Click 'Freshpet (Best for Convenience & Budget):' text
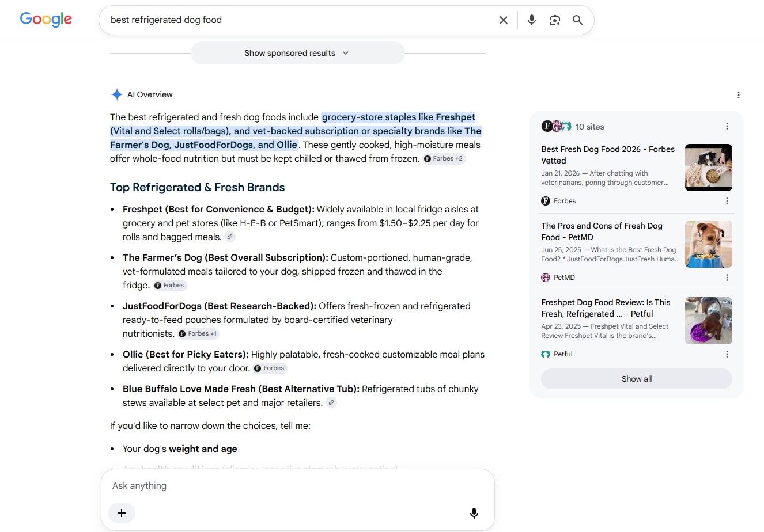 coord(218,210)
